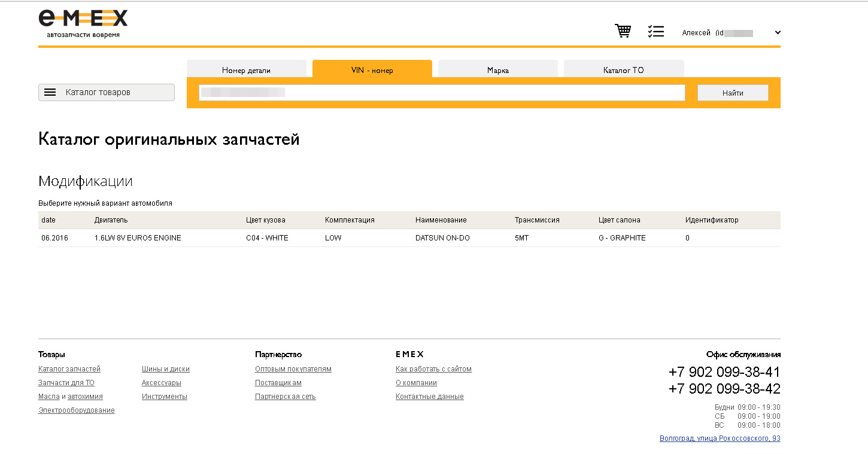
Task: Open the Шины и диски link
Action: click(x=166, y=369)
